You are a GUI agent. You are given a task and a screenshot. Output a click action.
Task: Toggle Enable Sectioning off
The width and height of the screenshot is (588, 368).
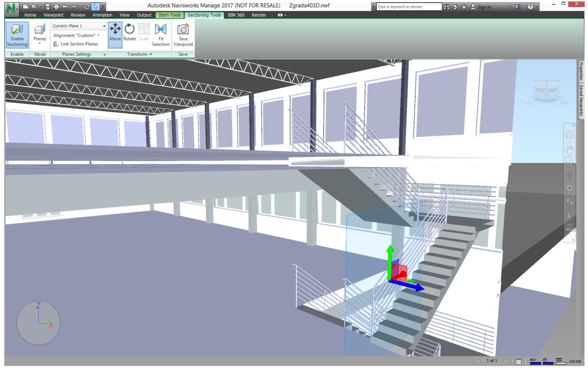(x=17, y=35)
